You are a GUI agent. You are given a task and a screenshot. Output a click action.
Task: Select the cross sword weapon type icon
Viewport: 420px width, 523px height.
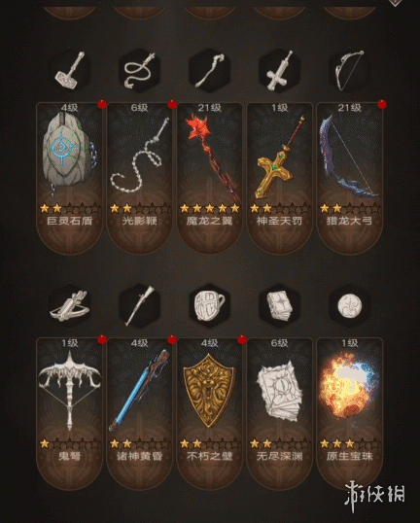280,71
